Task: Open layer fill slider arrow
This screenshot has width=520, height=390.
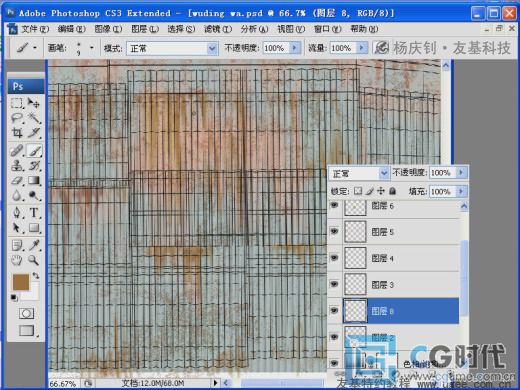Action: coord(461,191)
